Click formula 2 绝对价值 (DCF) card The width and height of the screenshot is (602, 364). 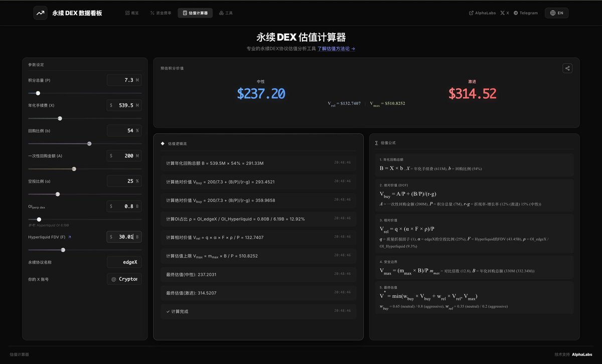[x=474, y=195]
